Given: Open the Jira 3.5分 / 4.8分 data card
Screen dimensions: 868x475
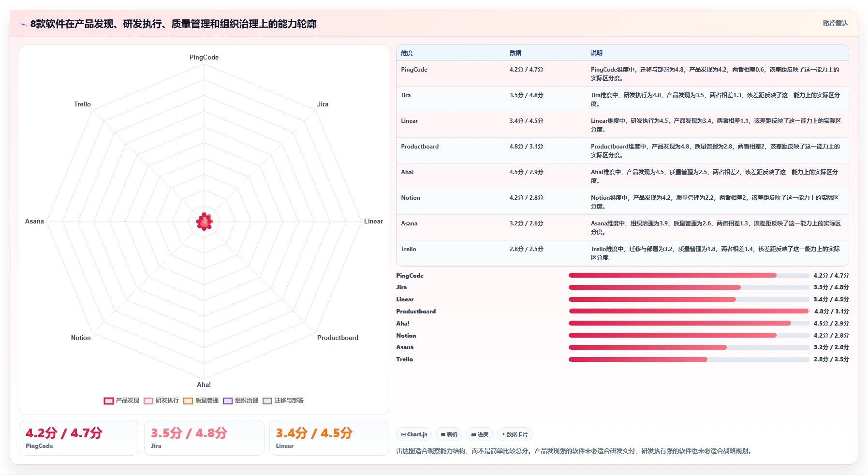Looking at the screenshot, I should point(204,438).
